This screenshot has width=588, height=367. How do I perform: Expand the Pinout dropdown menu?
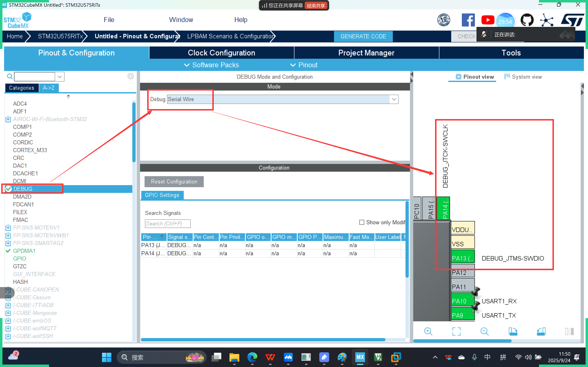(304, 65)
